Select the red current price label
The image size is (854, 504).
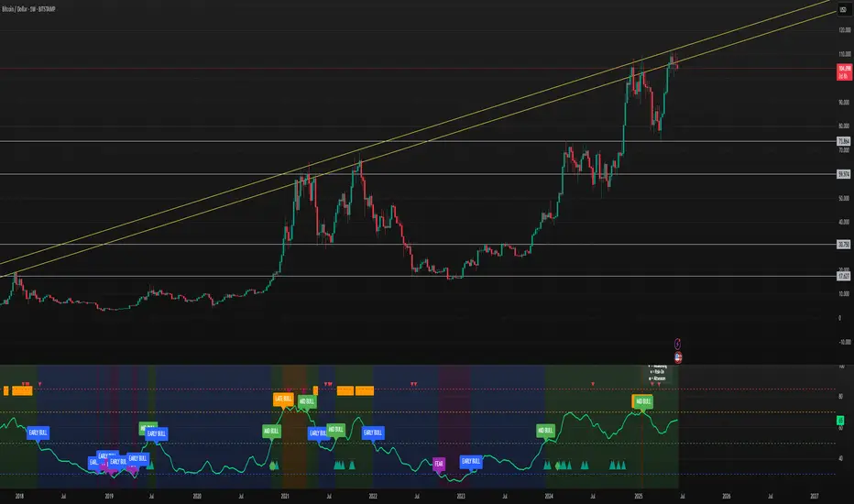click(x=844, y=71)
